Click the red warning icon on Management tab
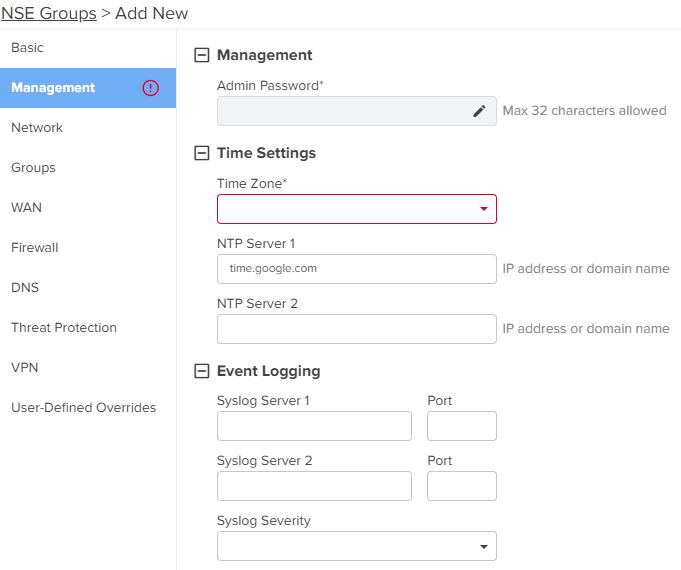681x570 pixels. (x=150, y=88)
